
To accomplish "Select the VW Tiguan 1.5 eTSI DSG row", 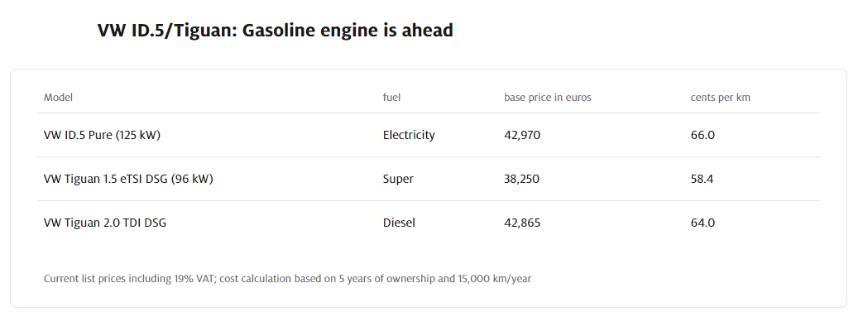I will [429, 179].
